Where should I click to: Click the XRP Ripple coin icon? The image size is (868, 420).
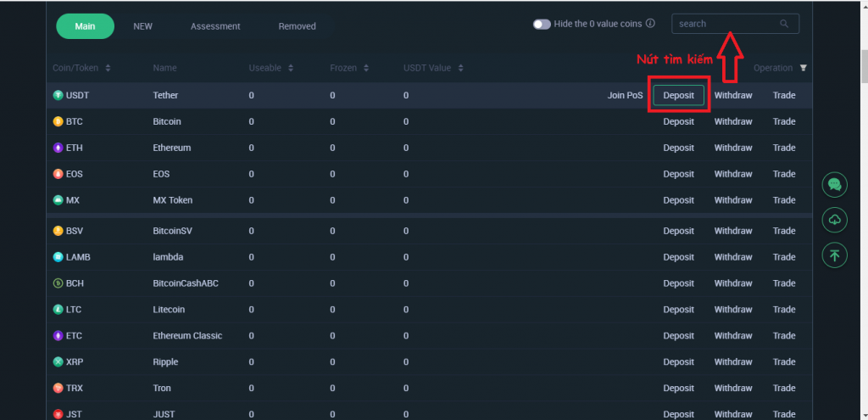58,361
